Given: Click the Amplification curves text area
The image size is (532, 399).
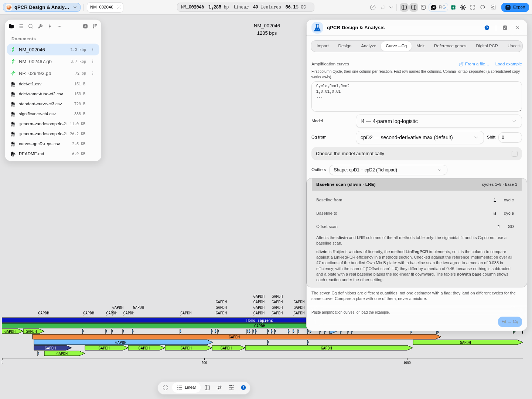Looking at the screenshot, I should pyautogui.click(x=417, y=96).
